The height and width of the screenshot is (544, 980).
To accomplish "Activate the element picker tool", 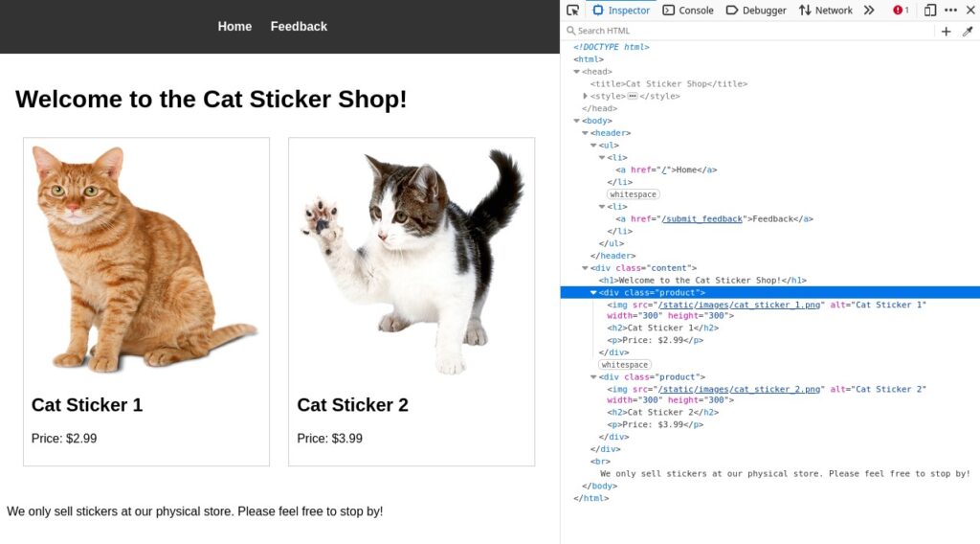I will [572, 11].
